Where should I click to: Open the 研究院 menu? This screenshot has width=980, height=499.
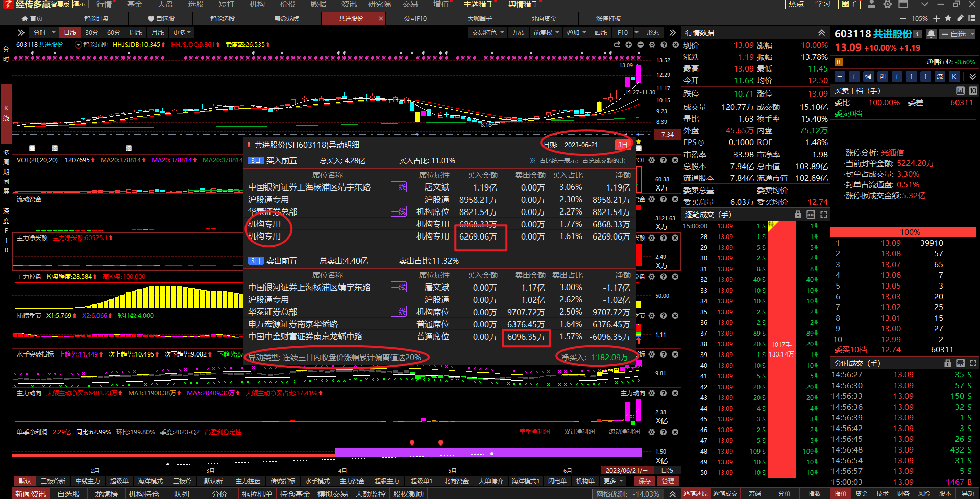pos(379,4)
